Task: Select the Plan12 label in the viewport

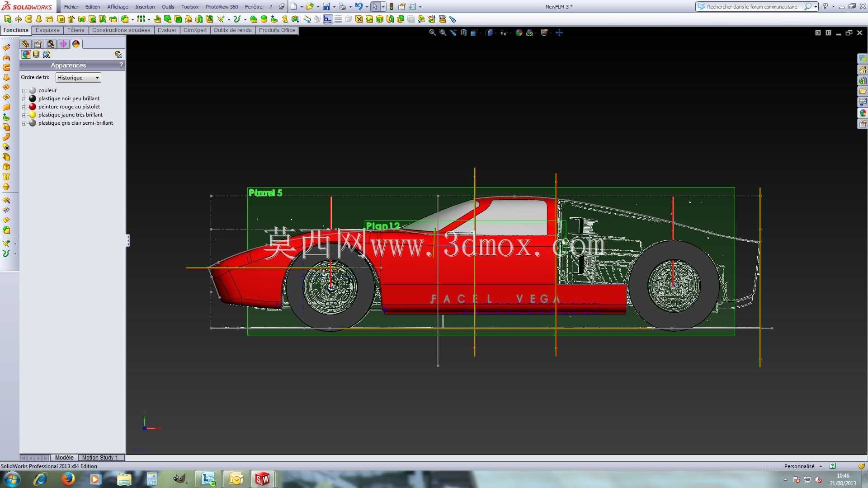Action: [382, 226]
